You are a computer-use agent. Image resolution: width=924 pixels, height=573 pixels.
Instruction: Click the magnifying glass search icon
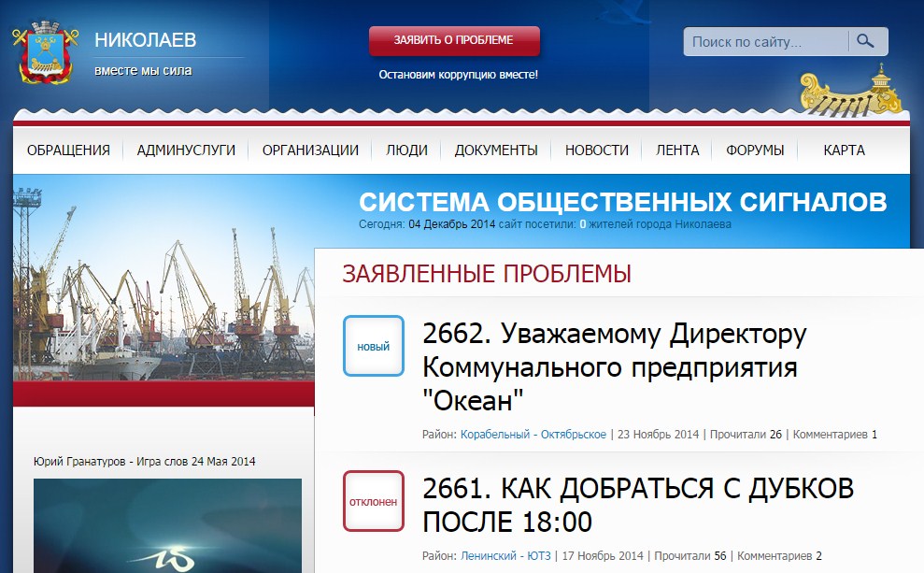(x=866, y=42)
